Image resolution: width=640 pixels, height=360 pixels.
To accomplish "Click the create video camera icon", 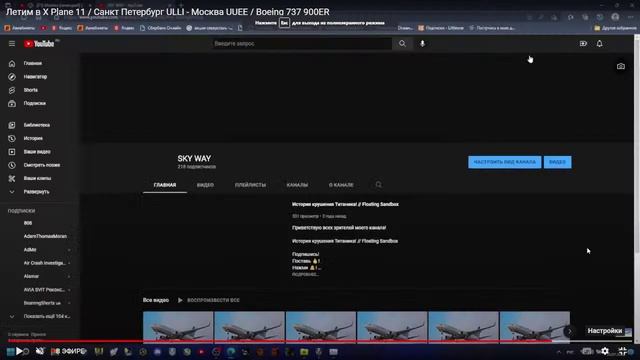I will pyautogui.click(x=583, y=44).
